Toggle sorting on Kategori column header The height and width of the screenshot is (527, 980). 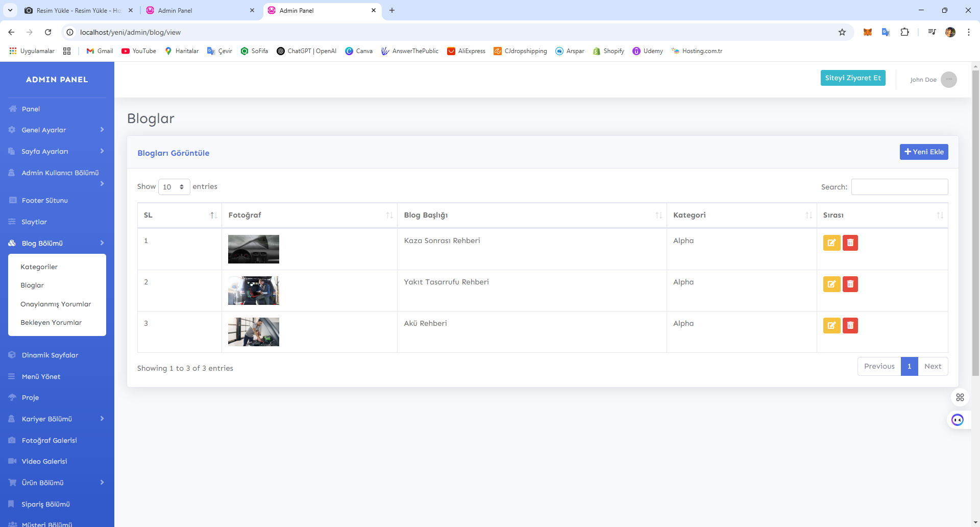tap(741, 215)
